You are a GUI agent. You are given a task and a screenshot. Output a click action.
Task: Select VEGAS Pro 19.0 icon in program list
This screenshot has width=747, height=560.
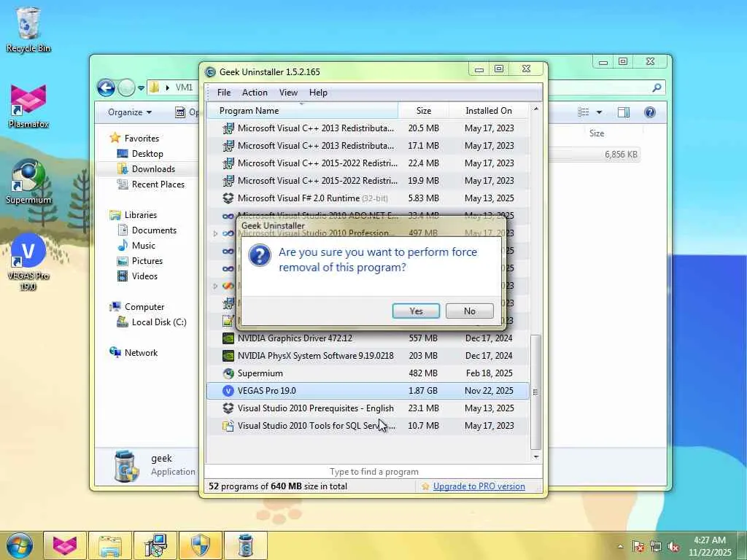228,391
